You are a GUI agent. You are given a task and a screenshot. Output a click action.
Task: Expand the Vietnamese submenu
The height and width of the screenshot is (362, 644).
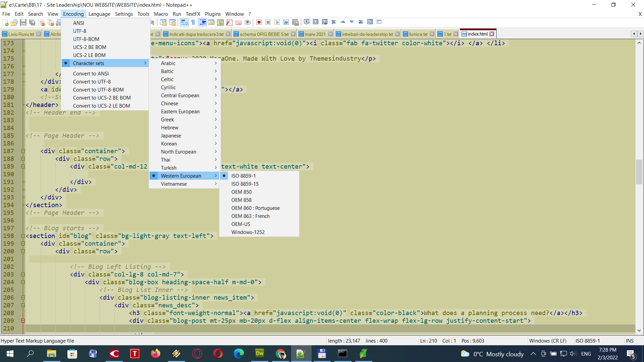(184, 184)
